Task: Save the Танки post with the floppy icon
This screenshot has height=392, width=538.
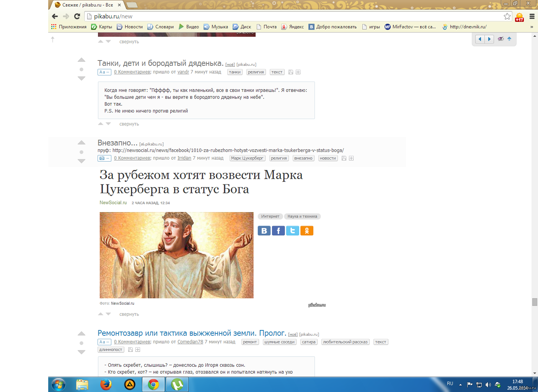Action: click(291, 72)
